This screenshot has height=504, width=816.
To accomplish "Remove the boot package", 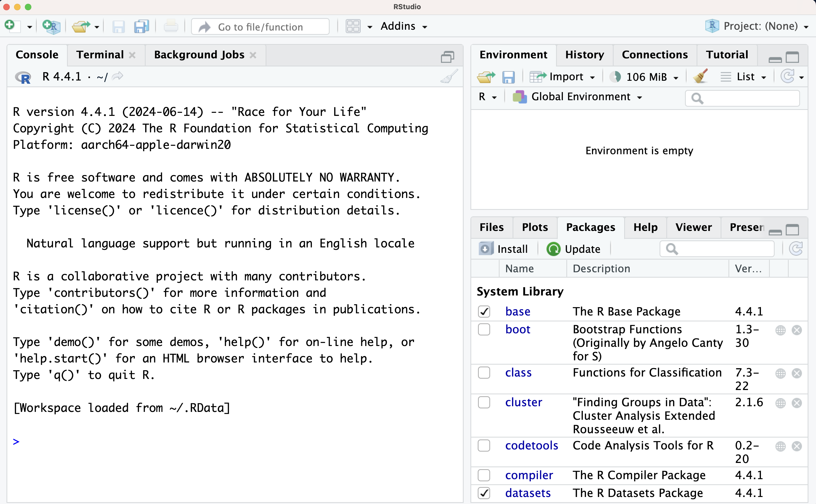I will coord(797,330).
